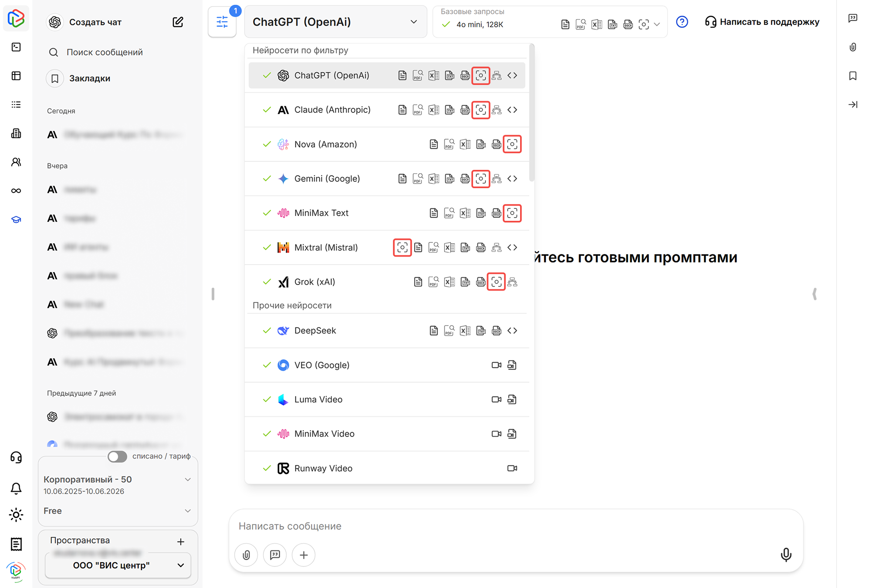Screen dimensions: 869x588
Task: Open 'Закладки' bookmarks
Action: click(x=78, y=78)
